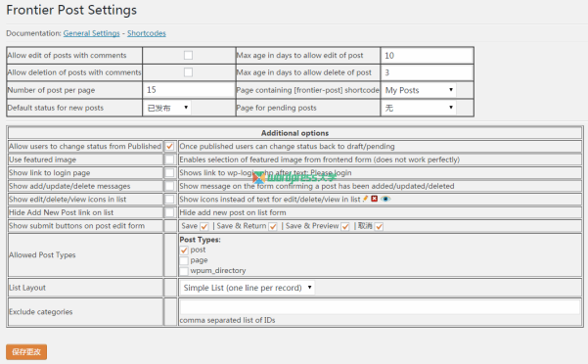Open the Shortcodes documentation link
588x364 pixels.
(x=147, y=33)
